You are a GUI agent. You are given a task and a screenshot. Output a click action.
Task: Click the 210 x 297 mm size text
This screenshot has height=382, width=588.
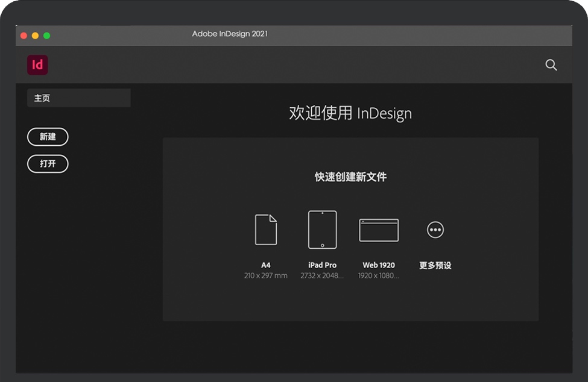266,276
